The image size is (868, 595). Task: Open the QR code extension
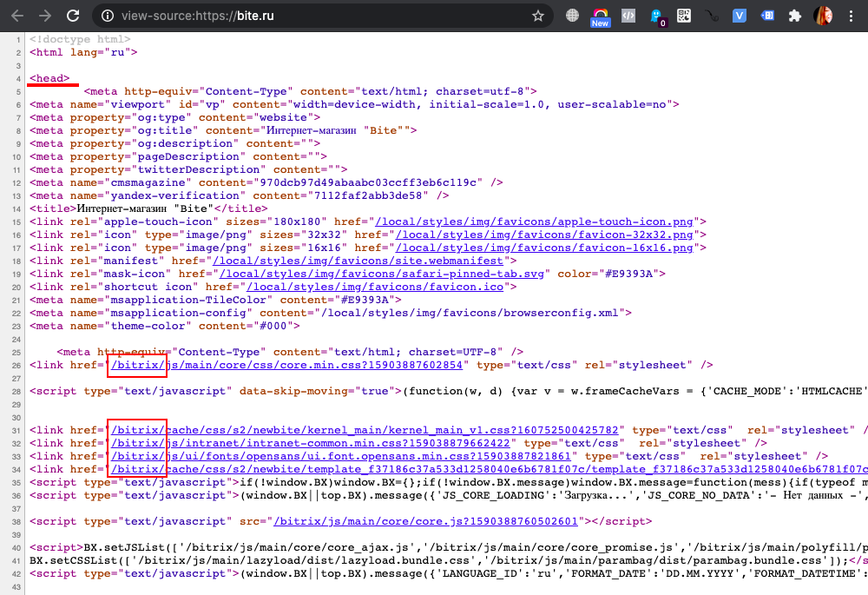coord(684,16)
